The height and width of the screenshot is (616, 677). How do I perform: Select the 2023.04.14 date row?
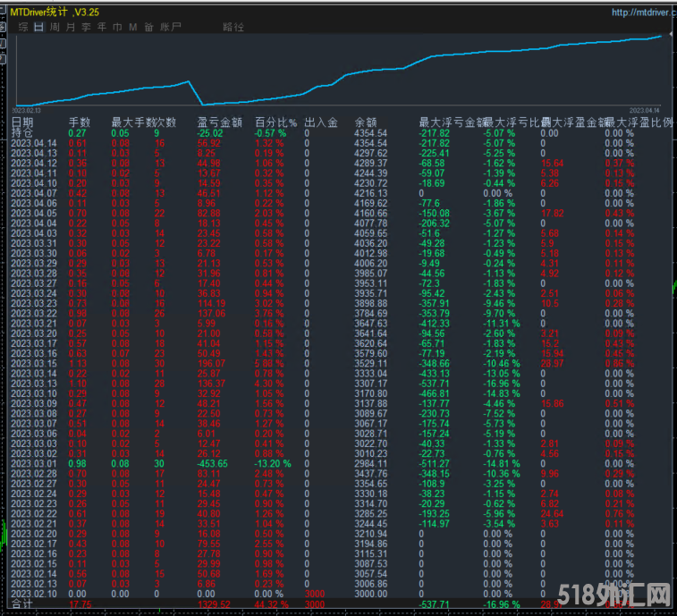34,143
